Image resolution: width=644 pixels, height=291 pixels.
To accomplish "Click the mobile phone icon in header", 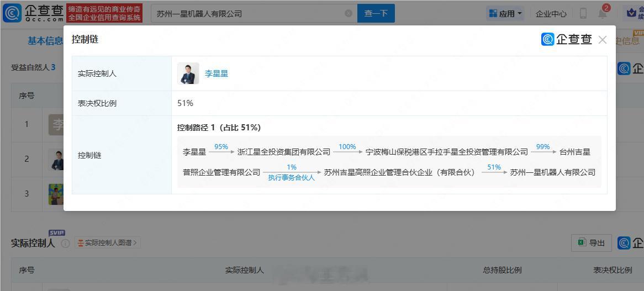I will (583, 14).
